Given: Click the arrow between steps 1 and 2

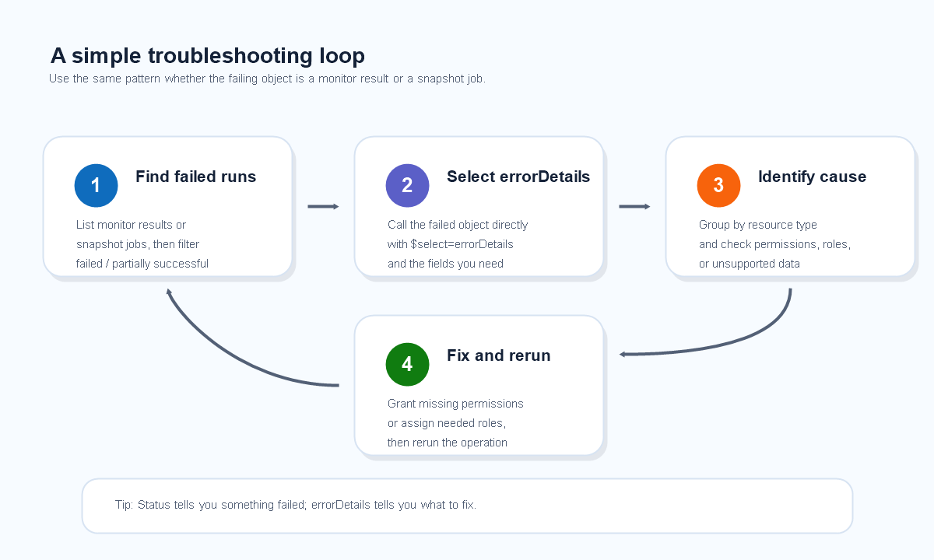Looking at the screenshot, I should coord(323,206).
